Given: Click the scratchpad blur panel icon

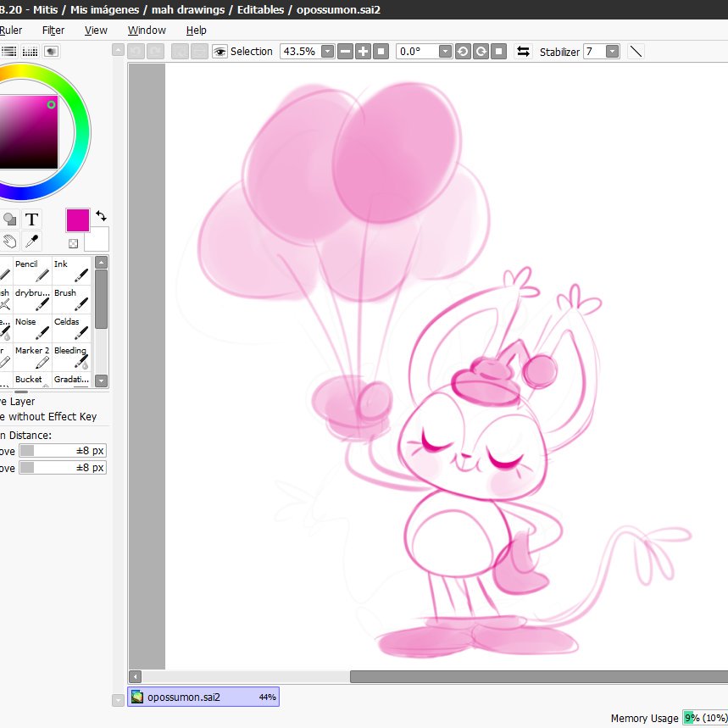Looking at the screenshot, I should (51, 52).
